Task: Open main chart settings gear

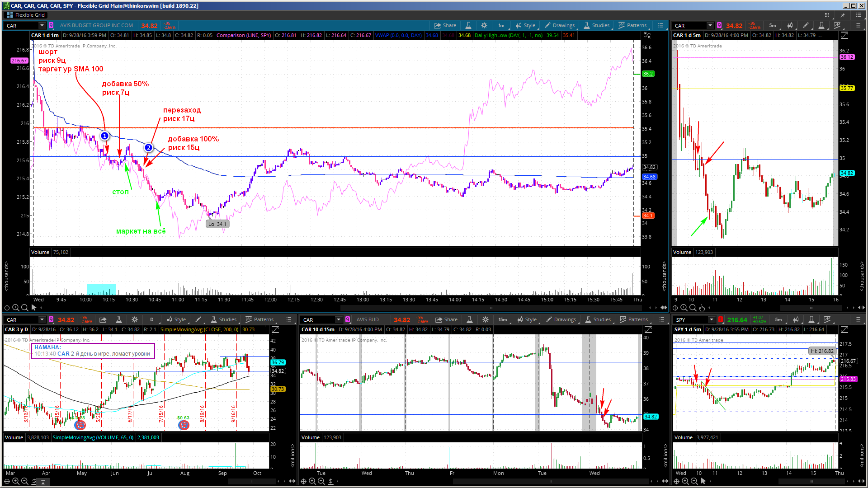Action: coord(484,26)
